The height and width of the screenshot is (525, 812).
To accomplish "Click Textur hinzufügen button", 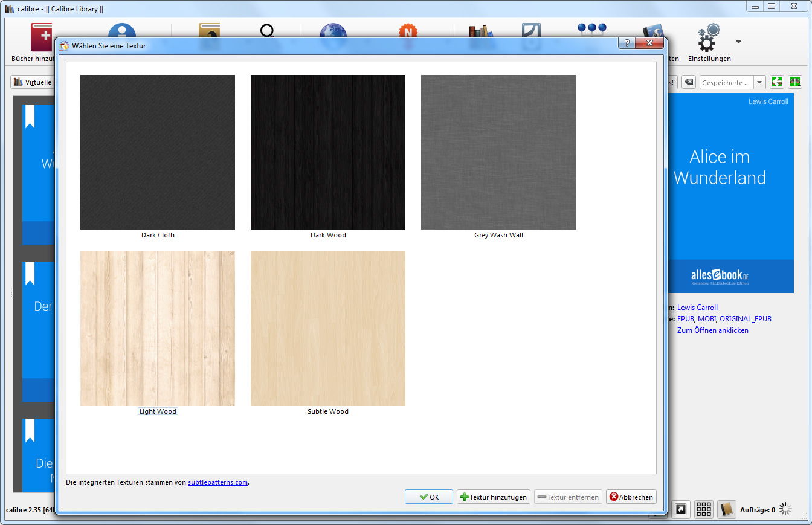I will [494, 497].
